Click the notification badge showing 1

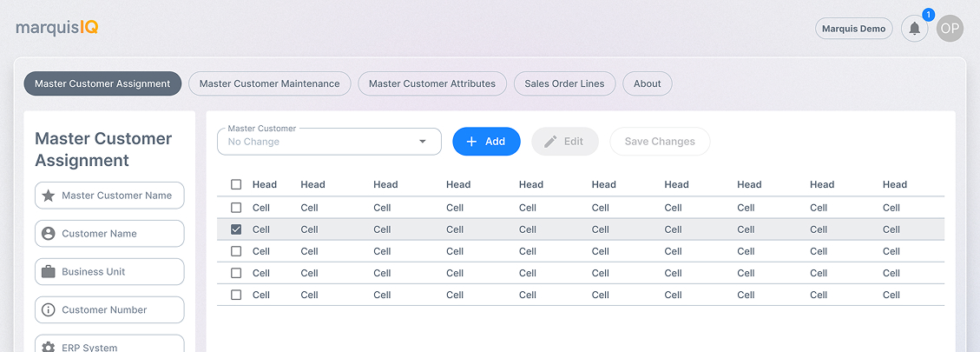928,14
